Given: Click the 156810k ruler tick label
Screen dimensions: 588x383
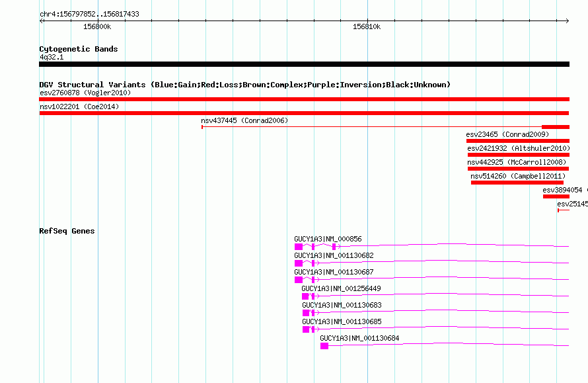Looking at the screenshot, I should click(367, 26).
